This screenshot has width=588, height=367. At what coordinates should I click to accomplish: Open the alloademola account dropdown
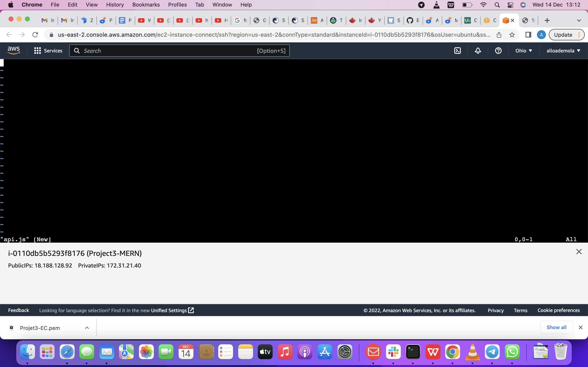coord(563,51)
